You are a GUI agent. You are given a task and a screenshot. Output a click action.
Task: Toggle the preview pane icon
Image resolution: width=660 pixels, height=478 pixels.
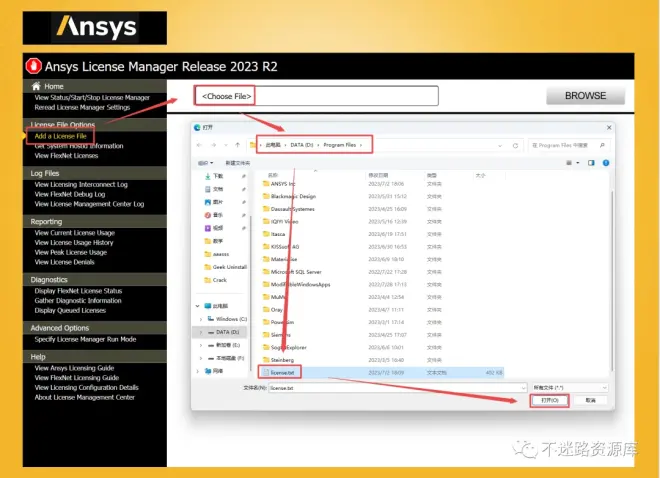(591, 163)
